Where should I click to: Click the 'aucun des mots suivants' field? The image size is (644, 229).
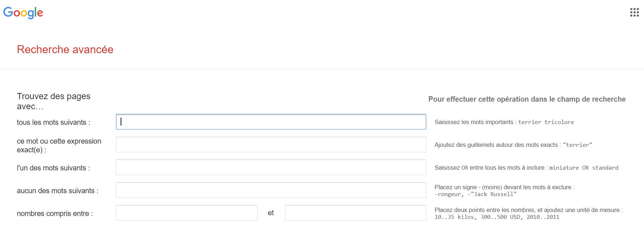point(271,190)
